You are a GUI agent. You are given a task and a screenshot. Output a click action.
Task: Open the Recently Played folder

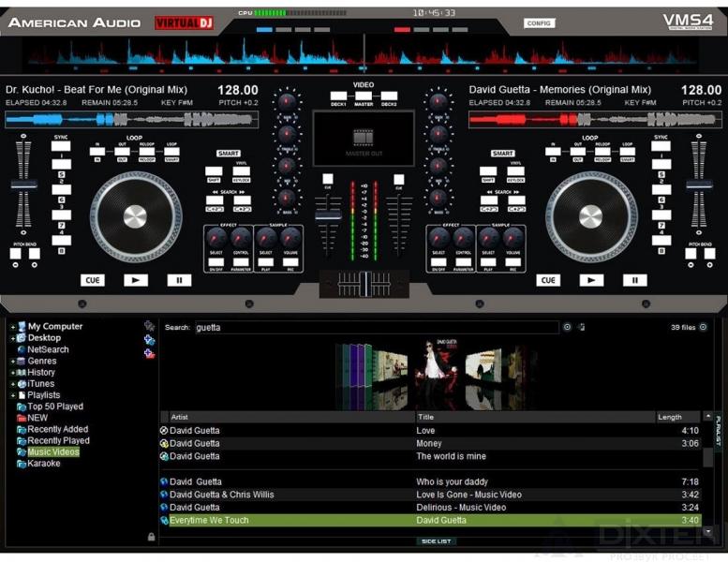tap(53, 440)
